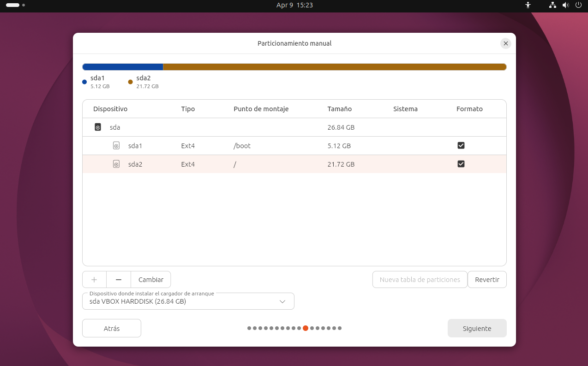Open the bootloader device dropdown

click(x=188, y=301)
